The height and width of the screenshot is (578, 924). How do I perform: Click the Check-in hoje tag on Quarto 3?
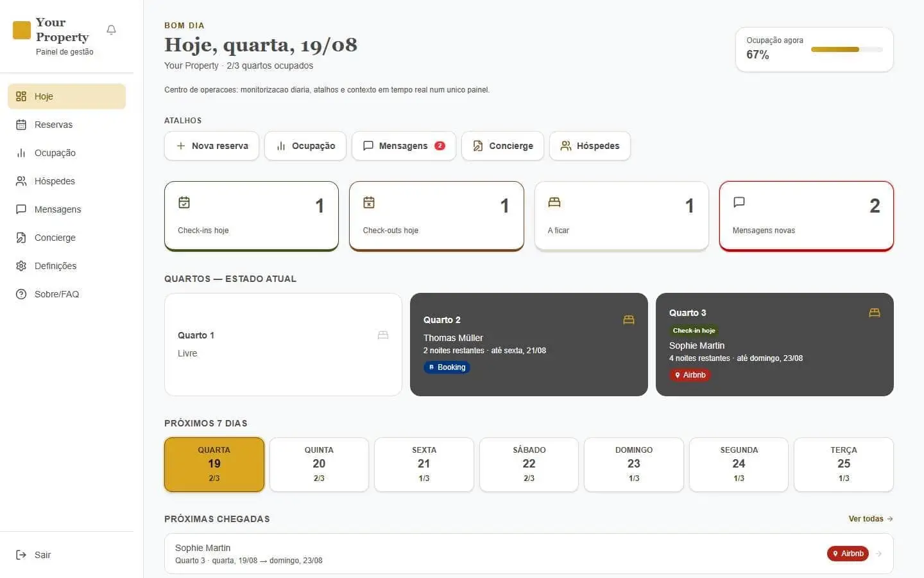tap(694, 331)
